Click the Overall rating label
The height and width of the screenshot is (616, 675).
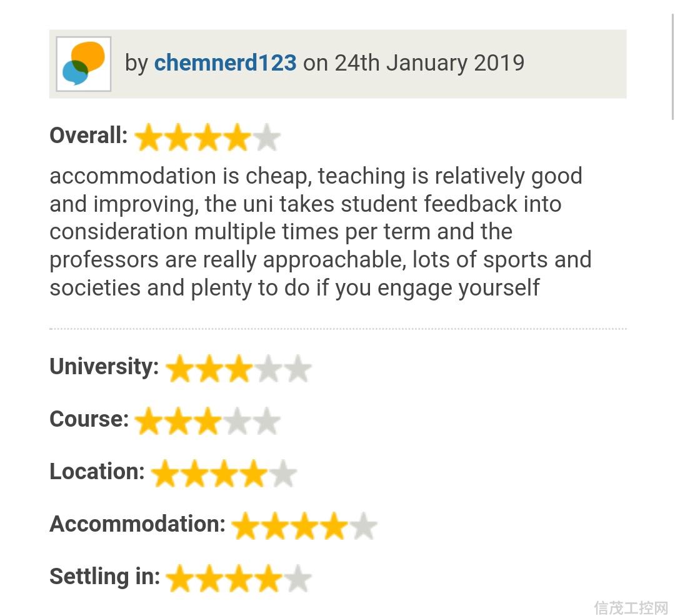tap(89, 135)
